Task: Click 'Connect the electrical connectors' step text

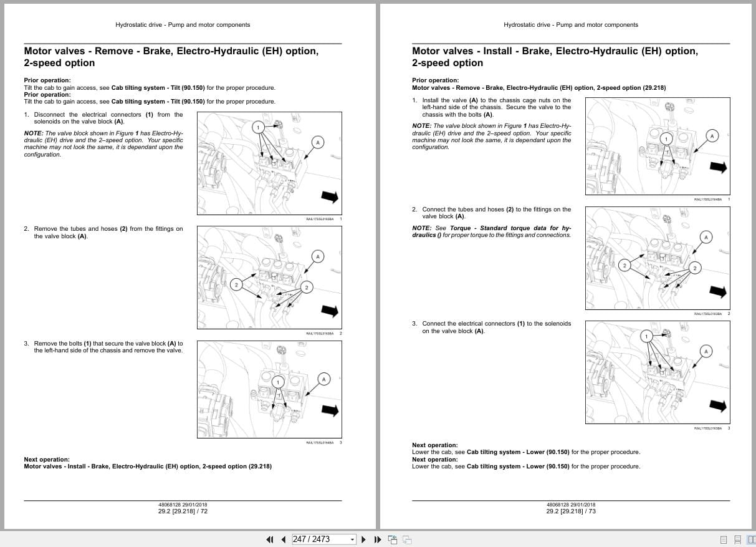Action: coord(492,327)
